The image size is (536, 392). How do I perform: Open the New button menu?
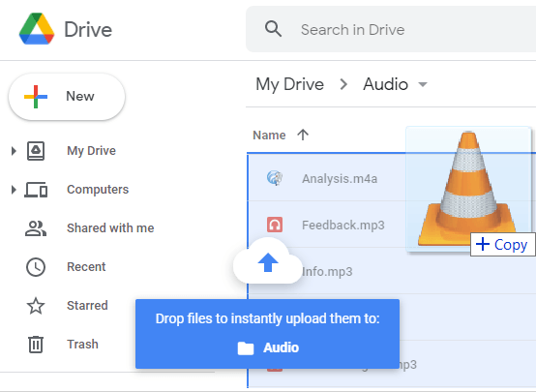67,97
